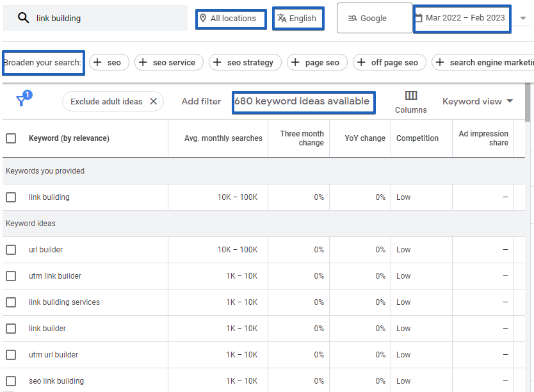Click the Google search networks icon
534x392 pixels.
(x=354, y=17)
